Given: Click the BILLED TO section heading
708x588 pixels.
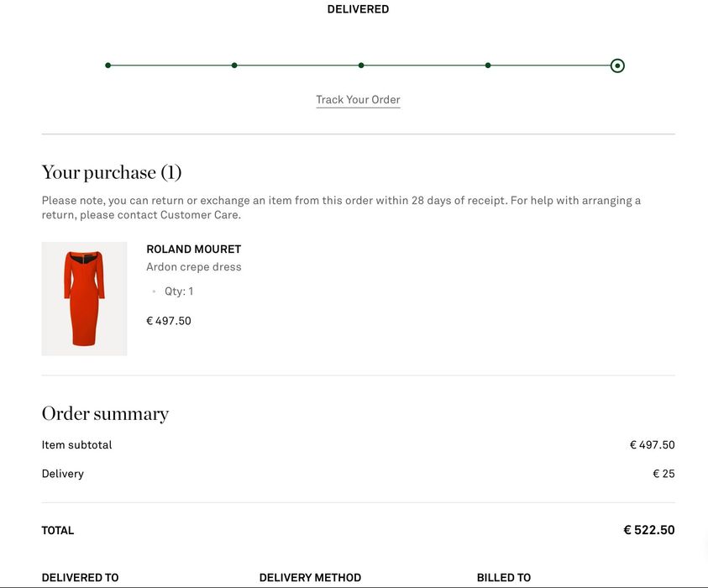Looking at the screenshot, I should pyautogui.click(x=504, y=578).
